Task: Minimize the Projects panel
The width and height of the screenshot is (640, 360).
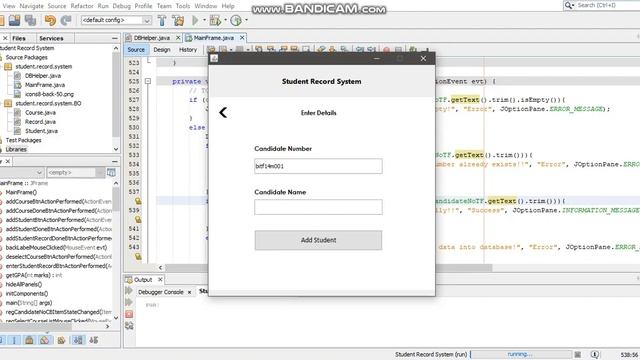Action: point(115,38)
